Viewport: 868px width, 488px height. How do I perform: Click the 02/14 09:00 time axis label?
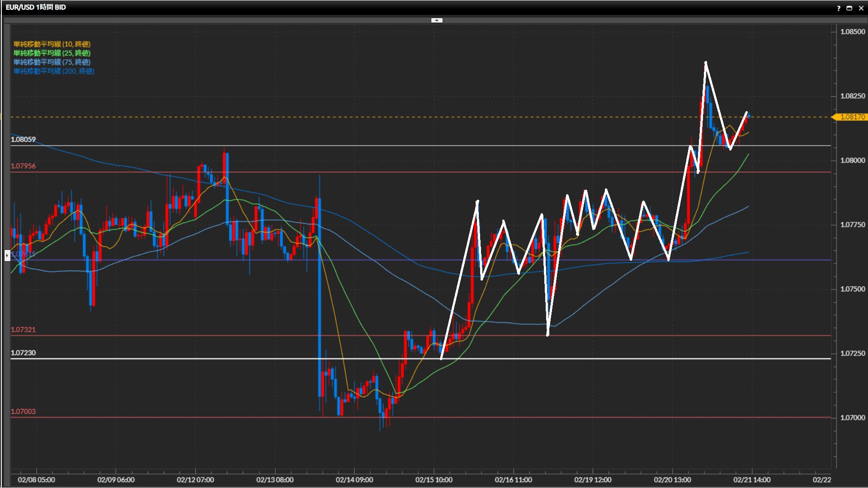(x=354, y=480)
